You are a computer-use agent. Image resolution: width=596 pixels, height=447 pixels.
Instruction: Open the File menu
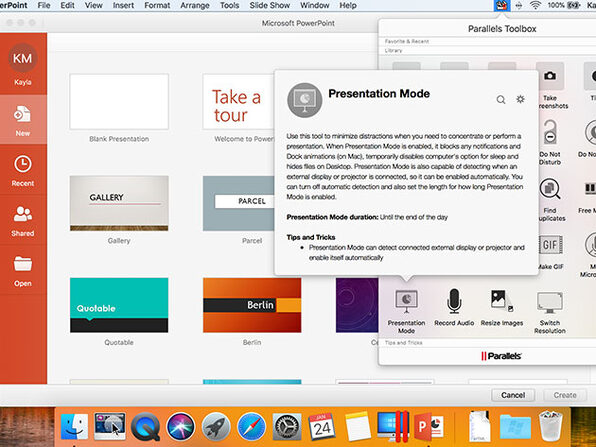coord(44,5)
